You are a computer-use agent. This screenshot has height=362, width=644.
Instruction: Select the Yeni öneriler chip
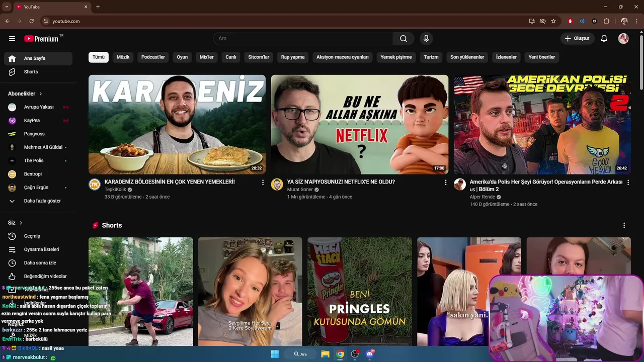click(x=542, y=57)
